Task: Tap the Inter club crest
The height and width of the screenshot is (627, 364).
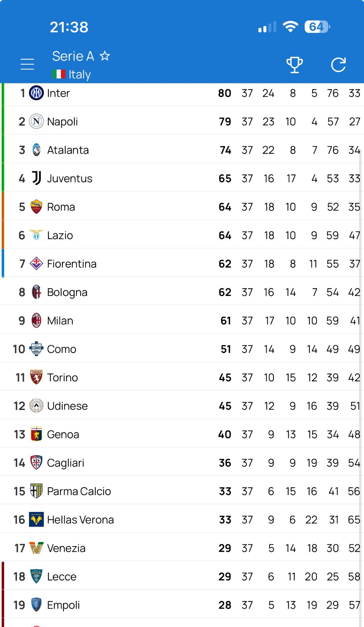Action: point(36,93)
